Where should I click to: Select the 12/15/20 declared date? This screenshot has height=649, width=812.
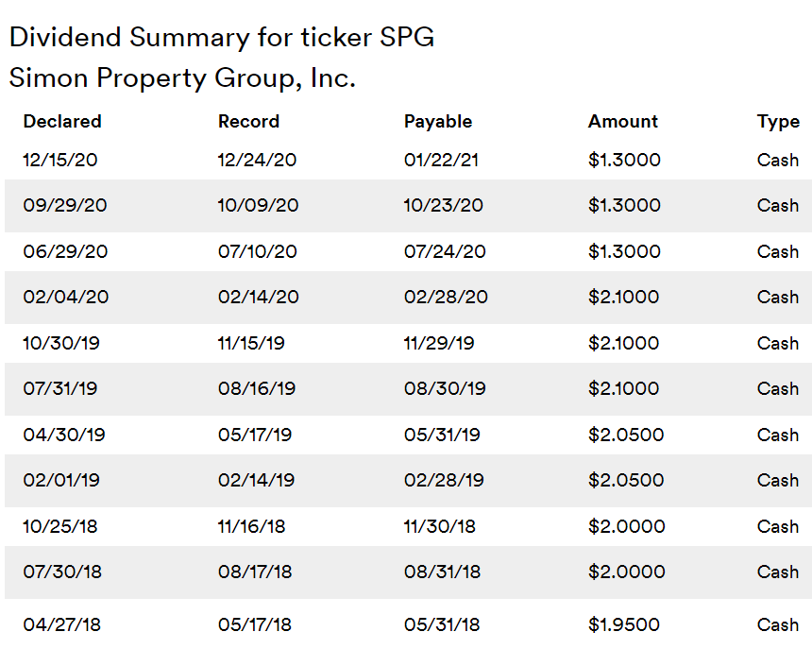point(60,161)
